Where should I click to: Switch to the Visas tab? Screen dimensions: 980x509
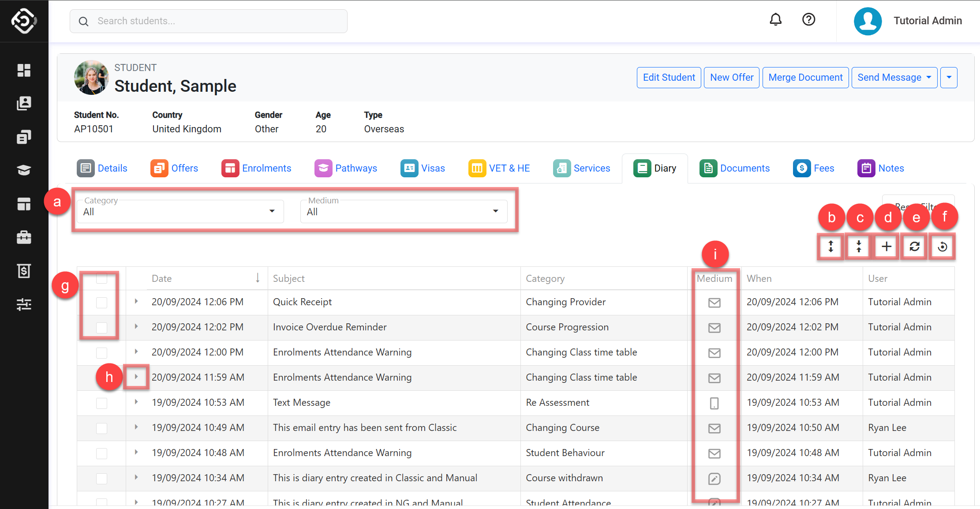click(423, 168)
